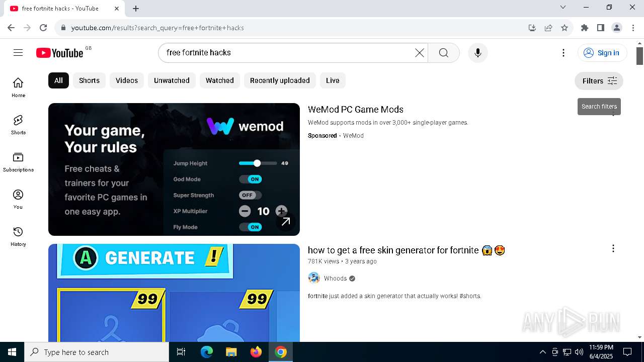
Task: Open the Whoods channel avatar
Action: tap(314, 278)
